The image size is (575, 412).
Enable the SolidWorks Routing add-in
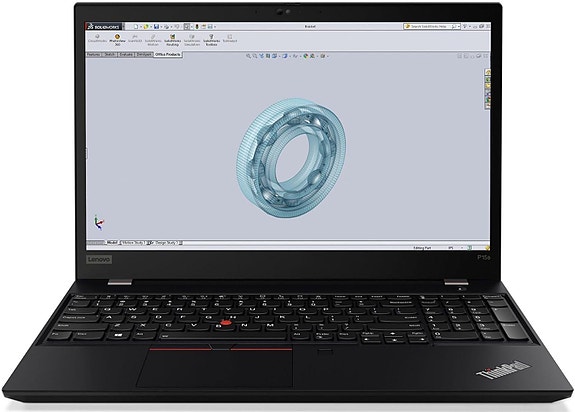pyautogui.click(x=173, y=40)
